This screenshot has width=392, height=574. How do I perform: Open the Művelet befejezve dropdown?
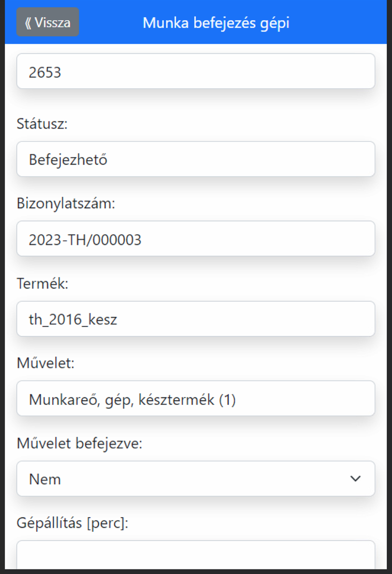pos(195,479)
